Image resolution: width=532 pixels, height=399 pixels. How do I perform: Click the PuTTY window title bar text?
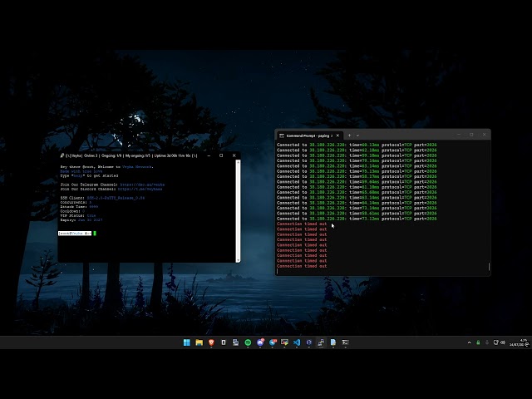131,155
